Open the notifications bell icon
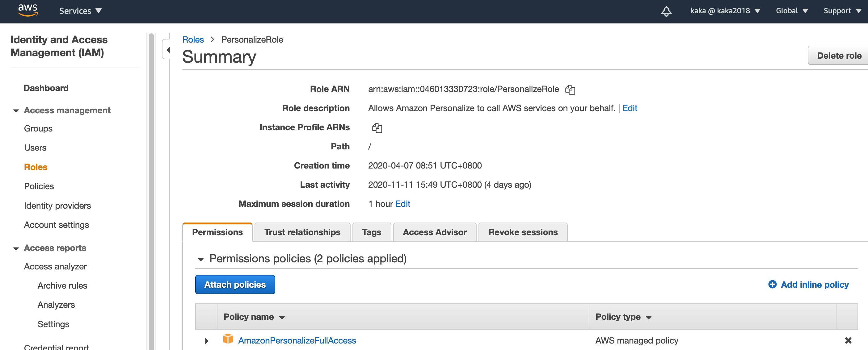This screenshot has width=868, height=350. click(x=666, y=11)
